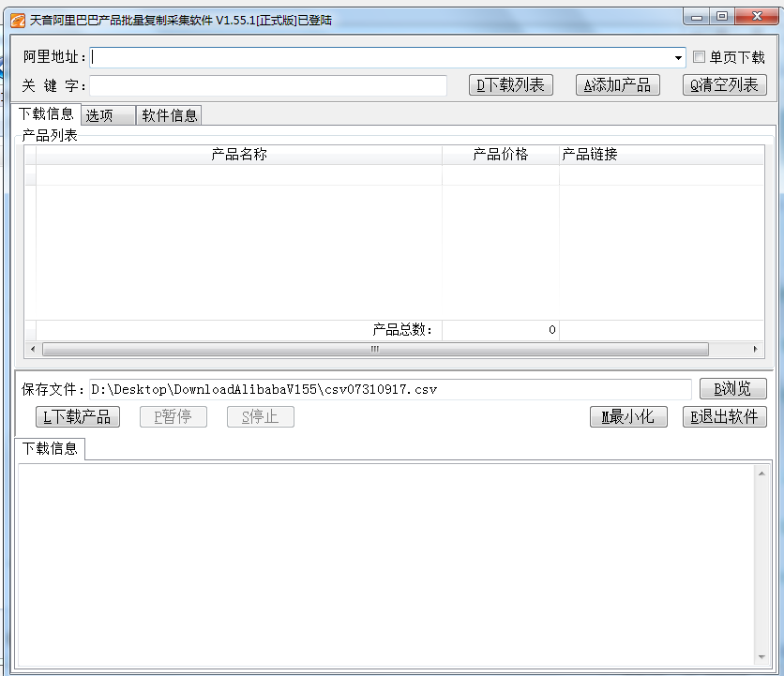The image size is (784, 676).
Task: Click the app icon in the title bar
Action: tap(18, 21)
